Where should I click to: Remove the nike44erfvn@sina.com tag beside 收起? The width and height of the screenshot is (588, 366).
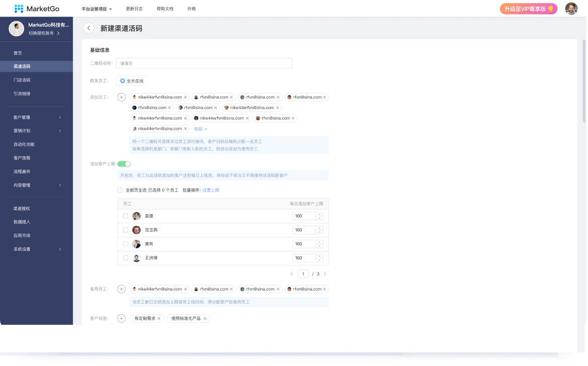[x=186, y=129]
